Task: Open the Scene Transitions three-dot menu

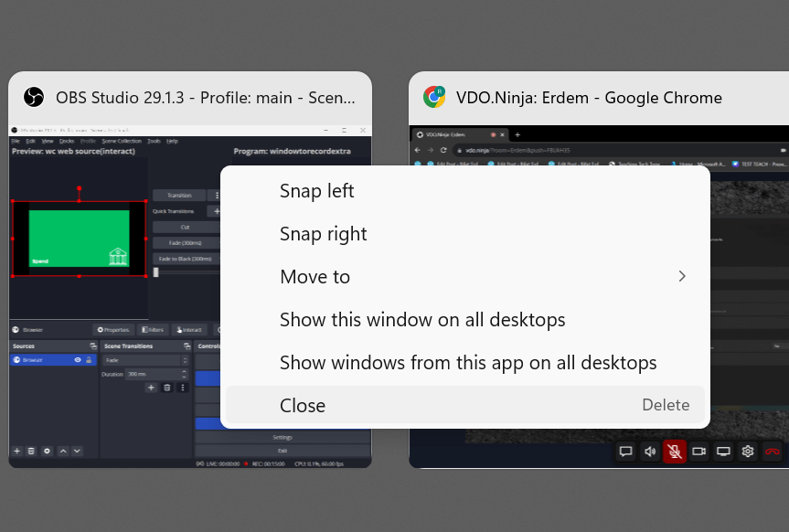Action: pos(183,388)
